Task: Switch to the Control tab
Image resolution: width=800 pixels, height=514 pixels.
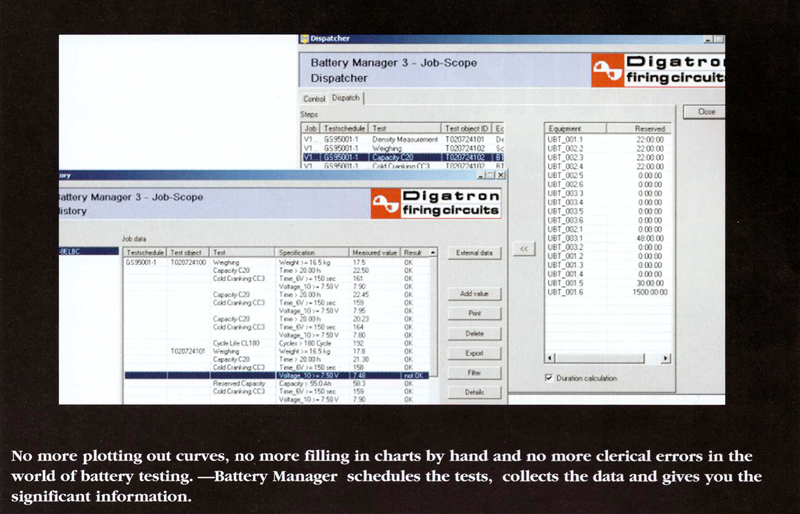Action: pos(314,99)
